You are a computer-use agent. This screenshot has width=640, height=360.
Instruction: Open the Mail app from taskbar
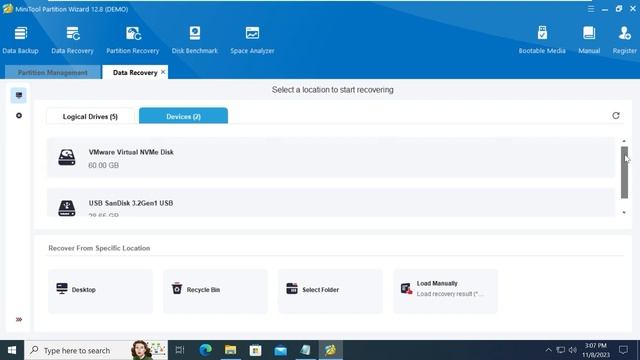click(x=280, y=350)
